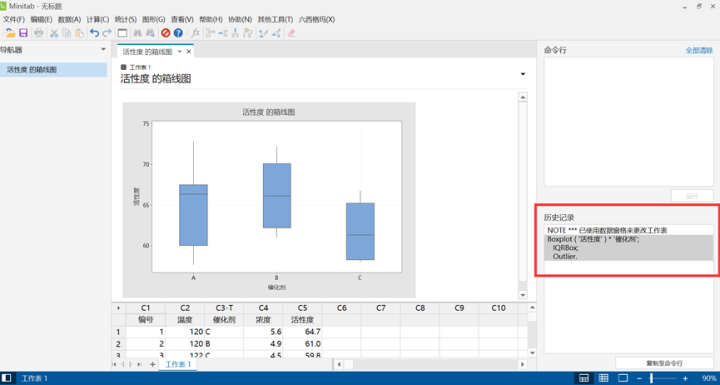Image resolution: width=720 pixels, height=385 pixels.
Task: Select the 工作表 1 sheet tab
Action: pyautogui.click(x=178, y=364)
